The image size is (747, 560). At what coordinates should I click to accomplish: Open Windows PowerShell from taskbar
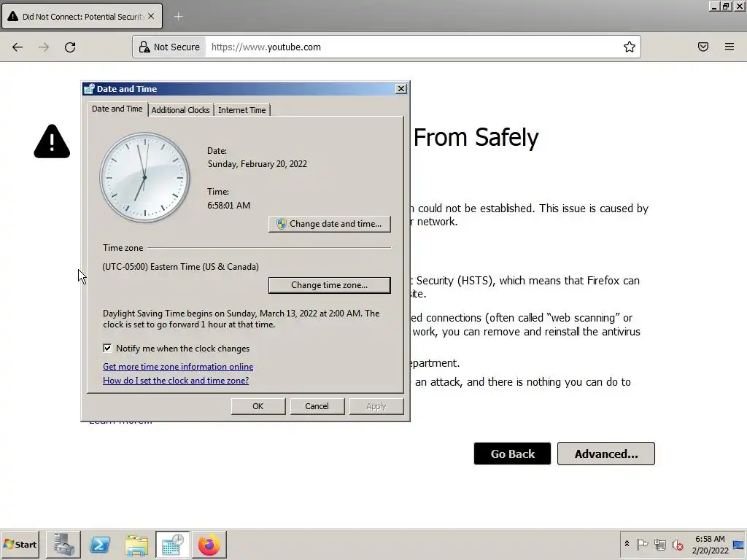coord(100,544)
